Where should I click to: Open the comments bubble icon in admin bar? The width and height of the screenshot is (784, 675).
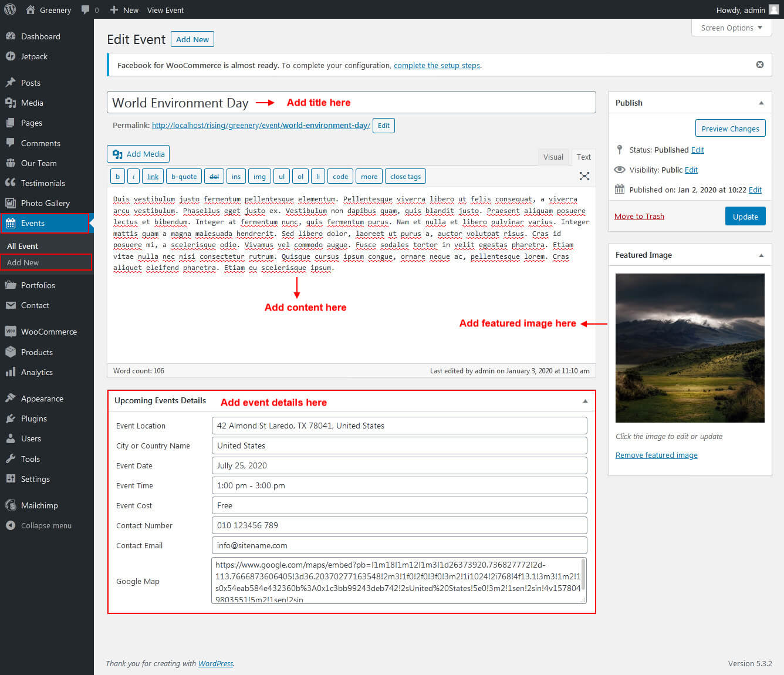(86, 10)
